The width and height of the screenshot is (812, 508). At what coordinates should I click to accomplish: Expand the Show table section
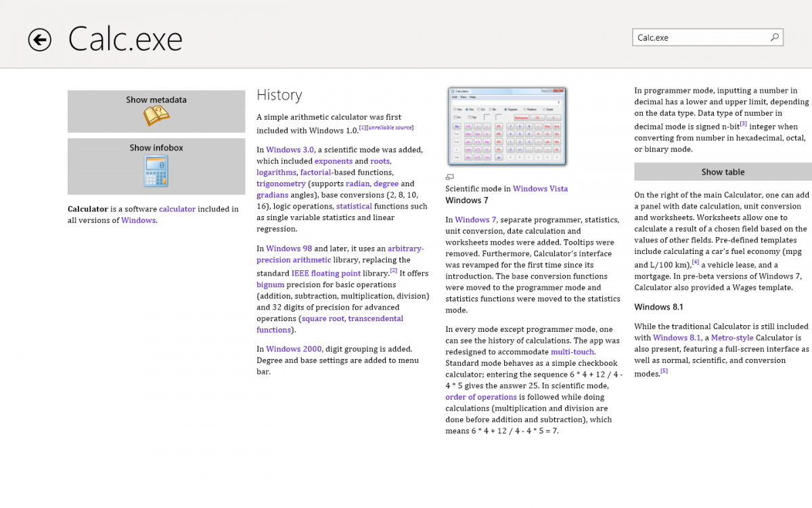pos(723,172)
